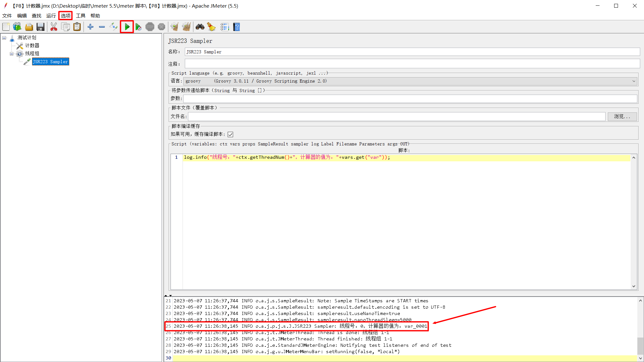Click the 浏览... button

pyautogui.click(x=622, y=117)
